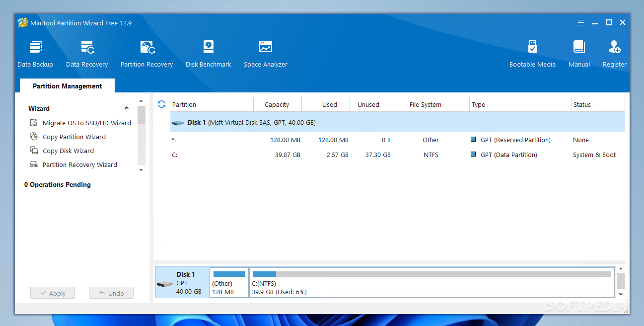
Task: Click the 37.30 GB unused cell
Action: click(x=378, y=155)
